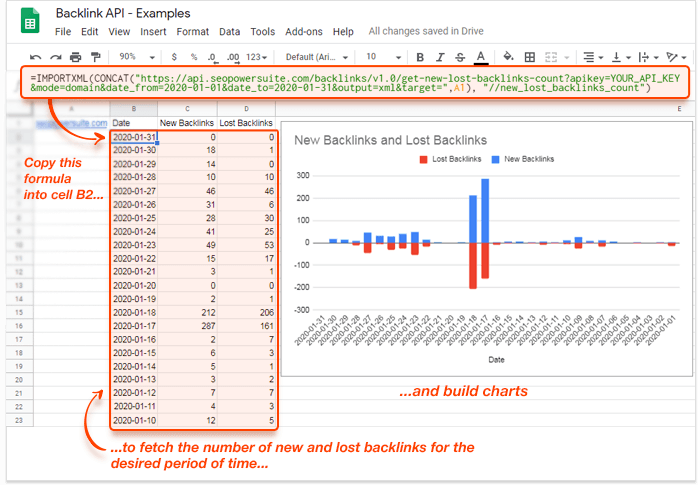Viewport: 698px width, 485px height.
Task: Open the Add-ons menu
Action: pyautogui.click(x=304, y=32)
